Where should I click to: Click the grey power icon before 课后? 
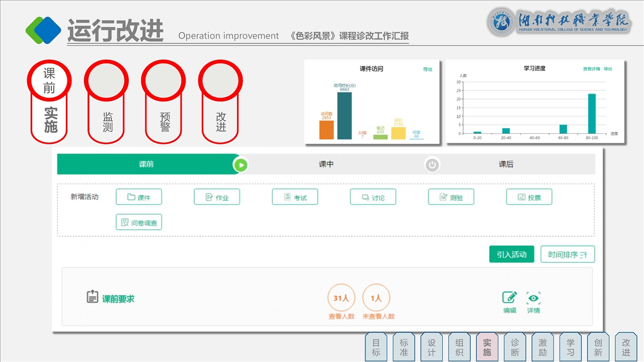[x=432, y=165]
